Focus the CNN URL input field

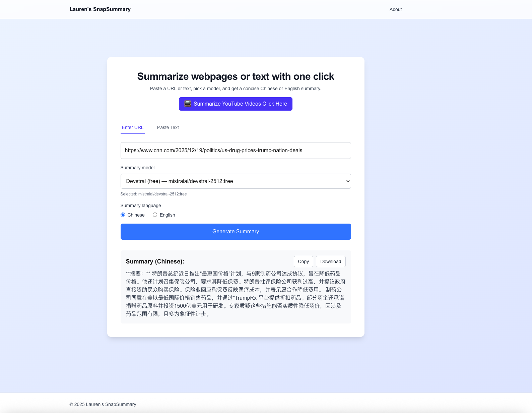235,151
